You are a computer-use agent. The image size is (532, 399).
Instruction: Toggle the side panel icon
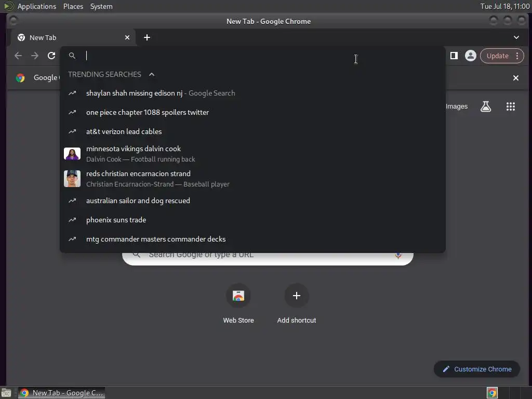point(454,56)
